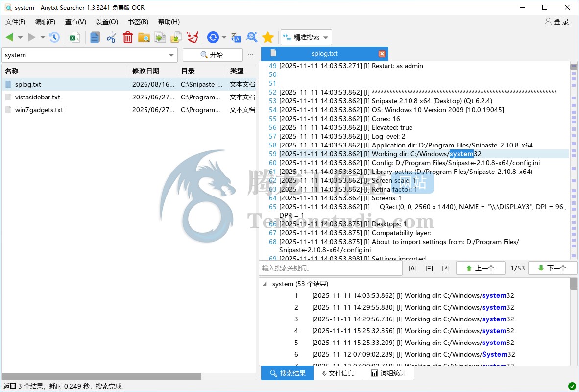
Task: Click the 上一个 previous match button
Action: coord(481,268)
